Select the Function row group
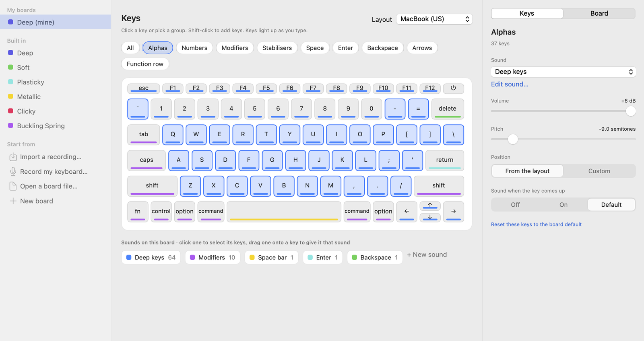644x341 pixels. [x=145, y=64]
